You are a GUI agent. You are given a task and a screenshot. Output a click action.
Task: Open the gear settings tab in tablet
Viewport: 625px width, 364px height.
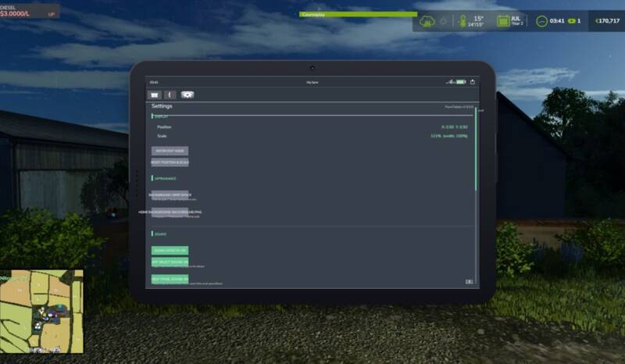(187, 95)
